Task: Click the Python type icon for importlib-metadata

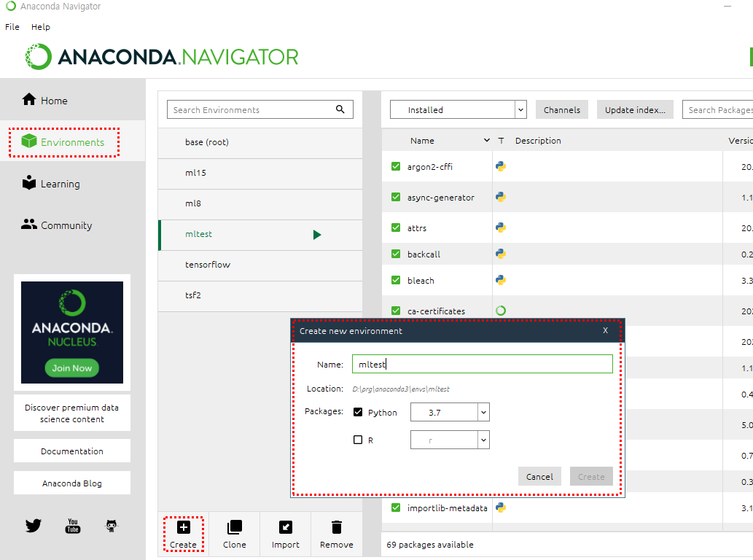Action: (501, 507)
